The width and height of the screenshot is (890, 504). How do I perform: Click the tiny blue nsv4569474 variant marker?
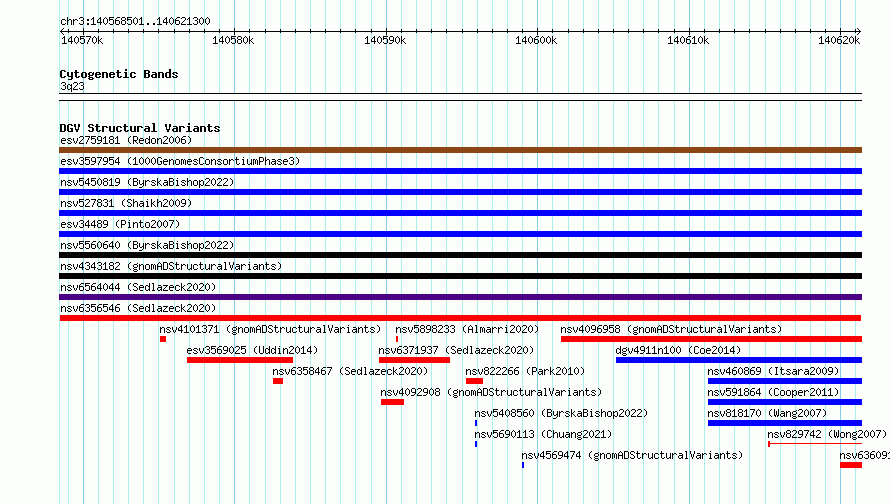(x=523, y=465)
